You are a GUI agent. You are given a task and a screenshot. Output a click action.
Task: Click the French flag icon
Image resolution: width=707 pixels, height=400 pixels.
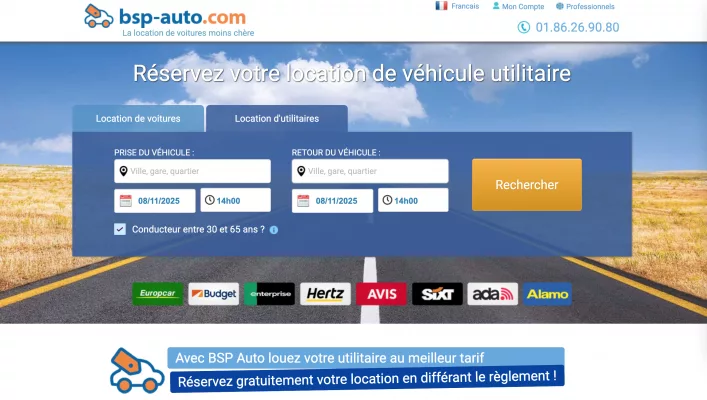441,6
